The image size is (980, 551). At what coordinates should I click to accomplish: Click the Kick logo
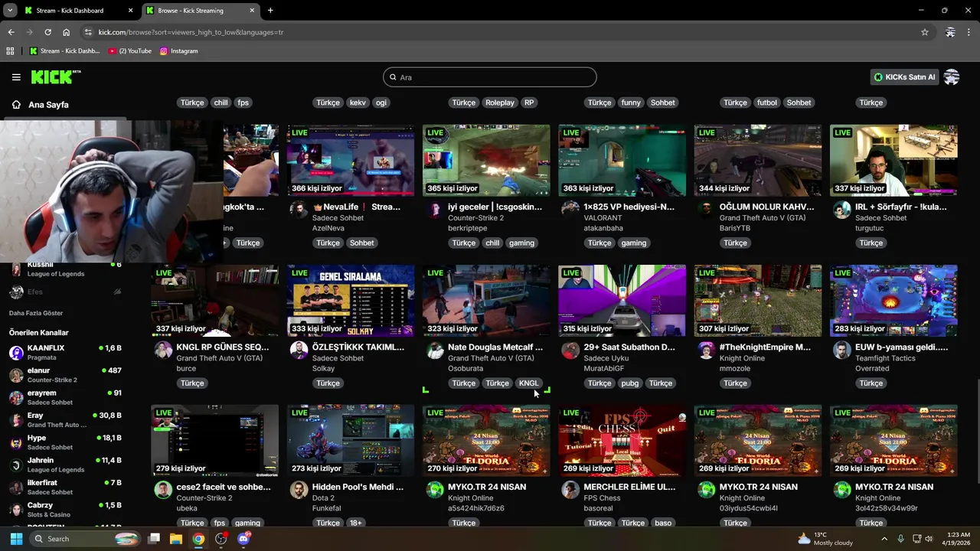55,77
